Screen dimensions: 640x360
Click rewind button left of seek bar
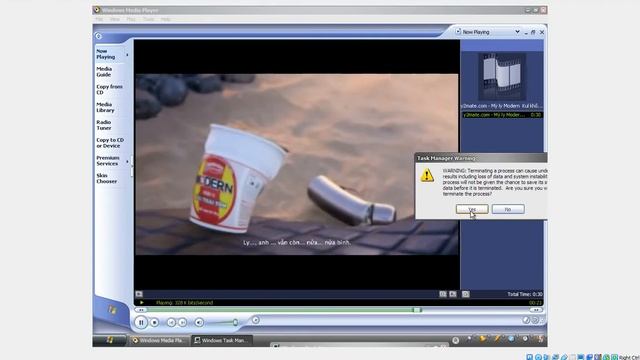tap(140, 310)
